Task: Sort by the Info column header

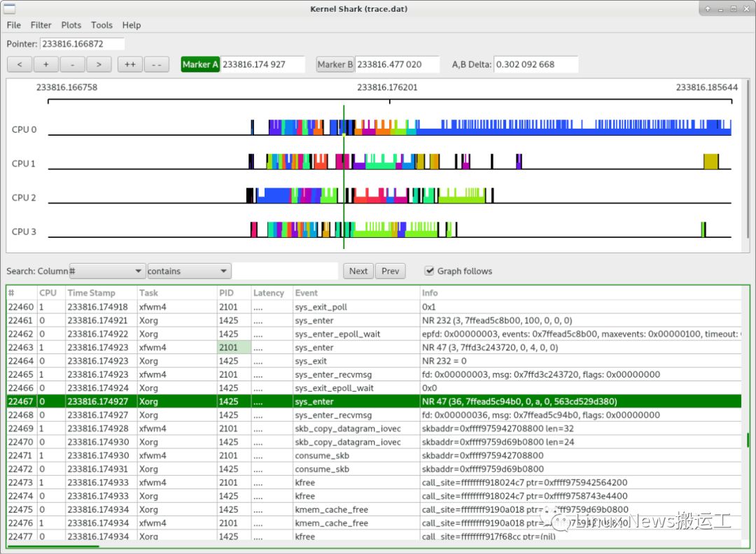Action: point(580,293)
